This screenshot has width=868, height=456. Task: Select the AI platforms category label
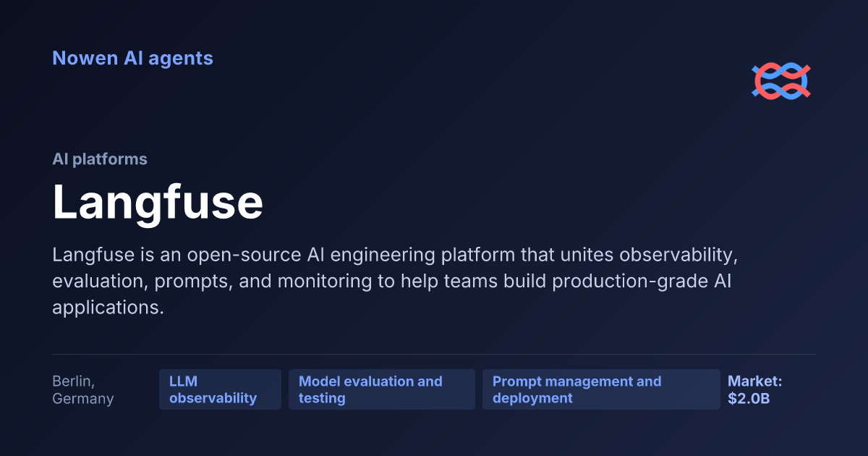[x=100, y=159]
